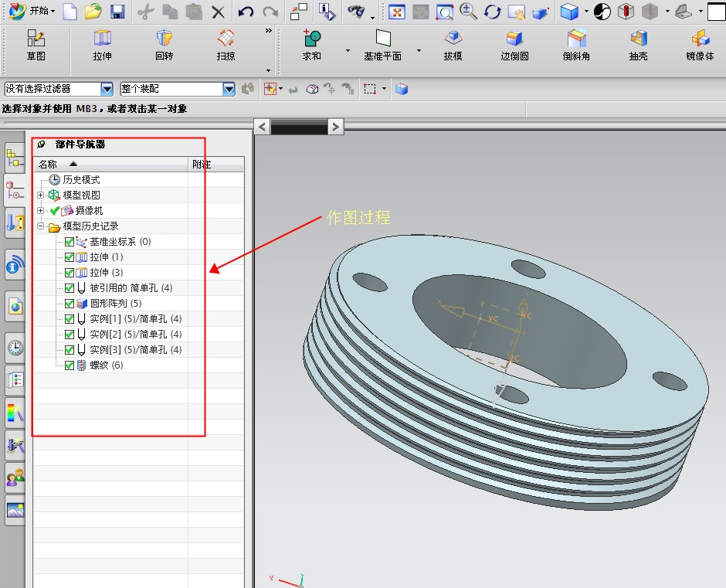Viewport: 726px width, 588px height.
Task: Click the 倒斜角 (Chamfer) tool
Action: [x=576, y=45]
